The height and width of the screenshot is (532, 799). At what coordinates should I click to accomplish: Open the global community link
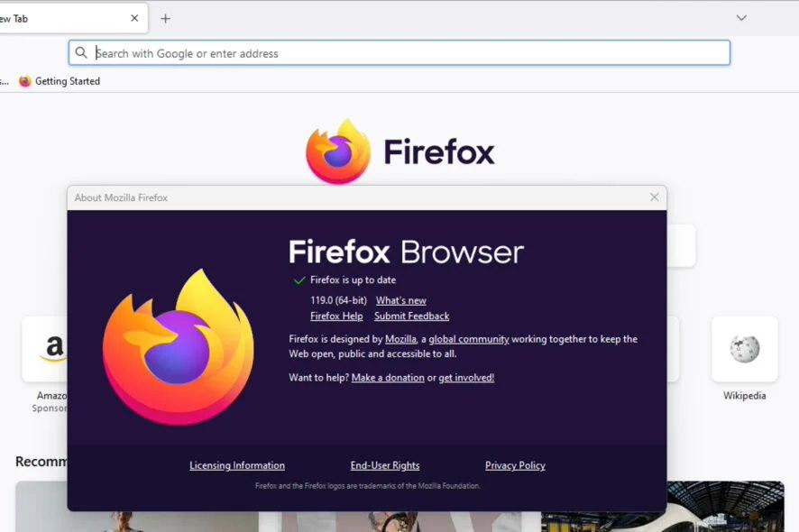469,339
